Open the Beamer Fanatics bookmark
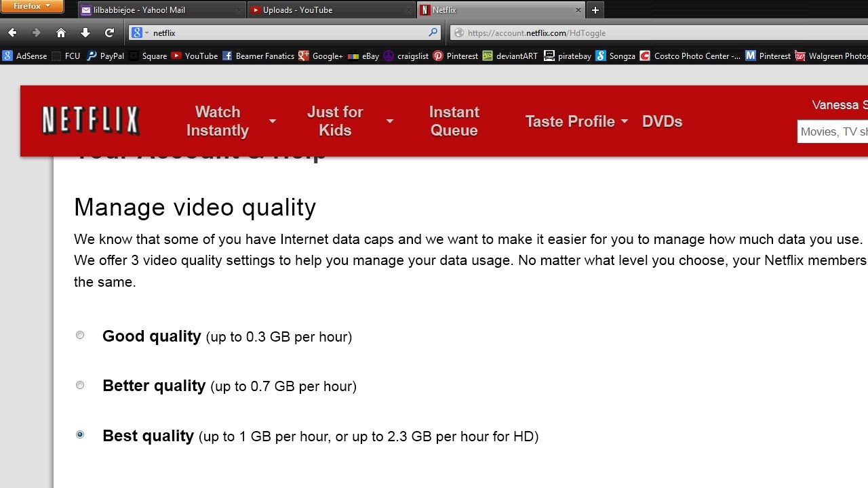This screenshot has width=868, height=488. coord(258,56)
